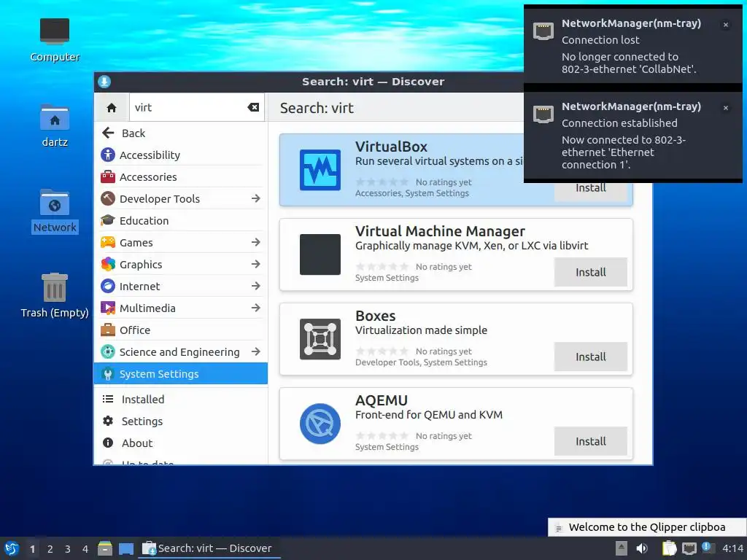This screenshot has width=747, height=560.
Task: Select the Accessories category label
Action: tap(148, 176)
